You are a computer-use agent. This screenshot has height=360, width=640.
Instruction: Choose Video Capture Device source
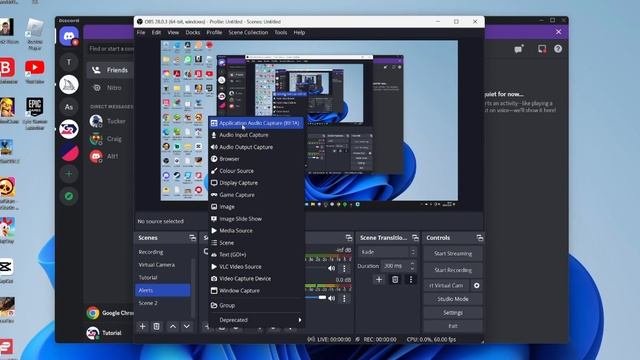(x=256, y=278)
